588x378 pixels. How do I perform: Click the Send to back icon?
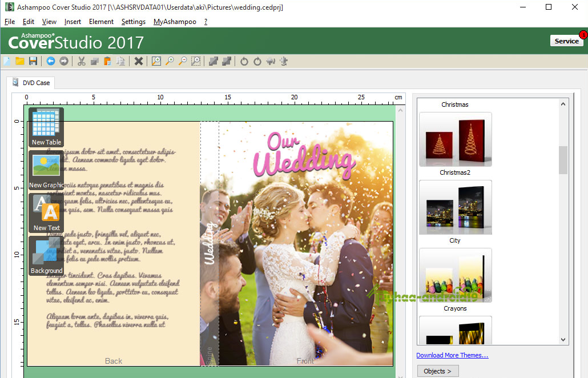[227, 61]
